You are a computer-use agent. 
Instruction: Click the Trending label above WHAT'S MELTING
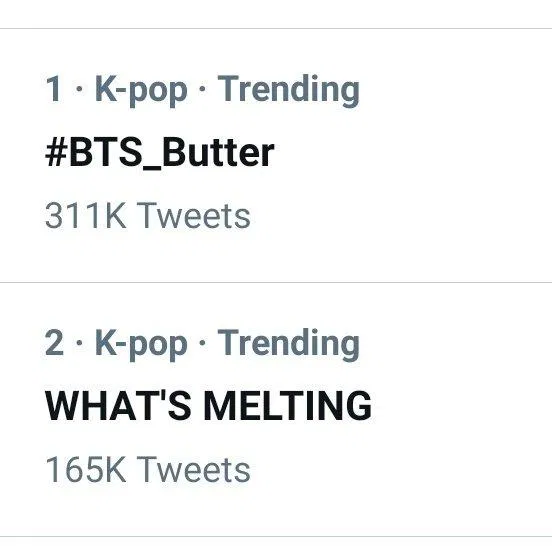[289, 344]
